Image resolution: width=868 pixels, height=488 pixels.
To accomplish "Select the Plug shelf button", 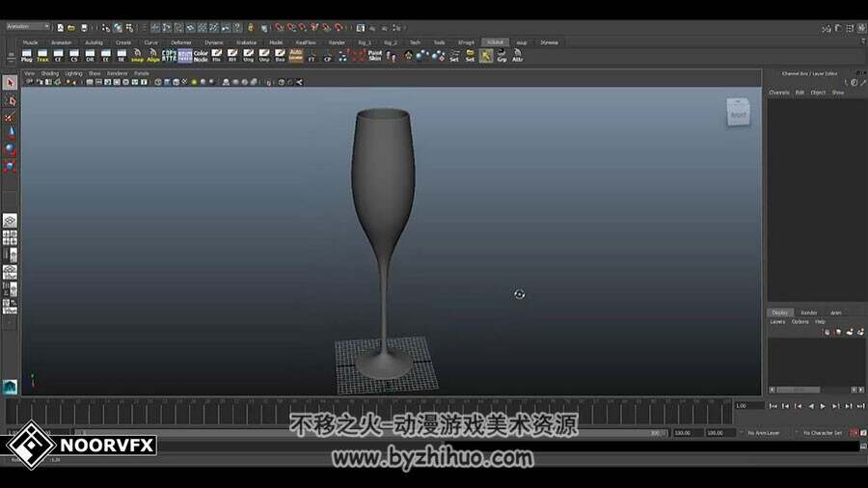I will click(x=27, y=55).
